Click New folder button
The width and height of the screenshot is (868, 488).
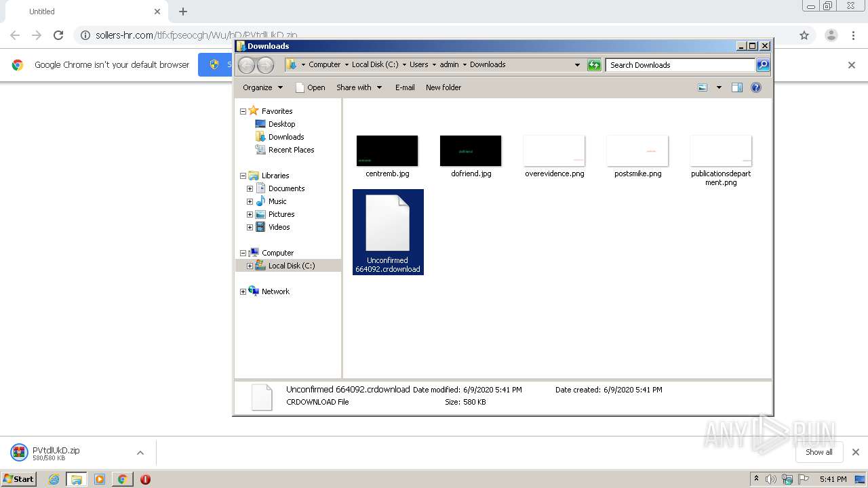[443, 87]
